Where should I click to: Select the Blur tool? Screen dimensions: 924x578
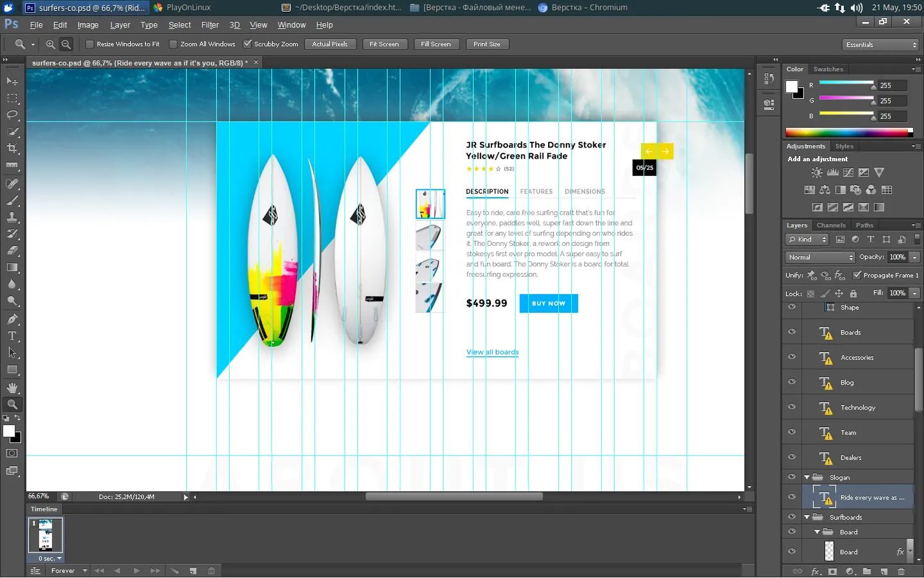pos(12,284)
